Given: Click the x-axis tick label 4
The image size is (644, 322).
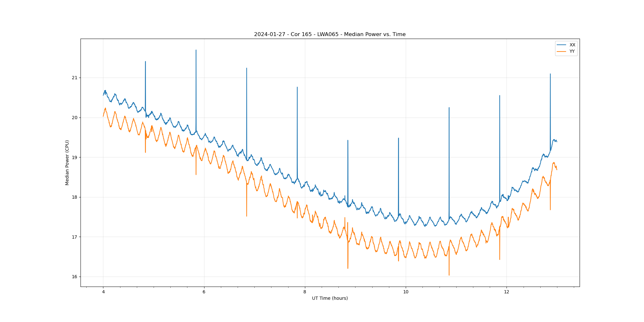Looking at the screenshot, I should (x=103, y=292).
